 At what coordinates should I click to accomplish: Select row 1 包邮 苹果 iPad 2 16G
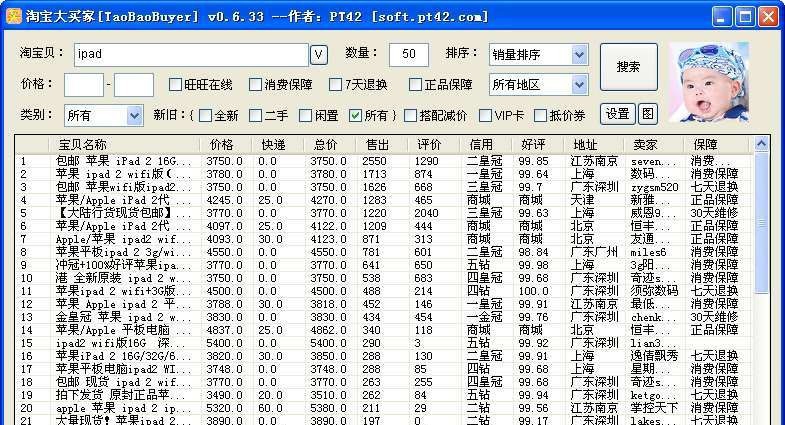pos(383,161)
